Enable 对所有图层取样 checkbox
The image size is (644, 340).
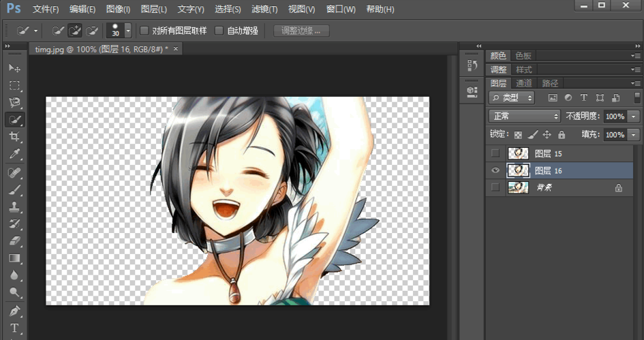pyautogui.click(x=144, y=31)
